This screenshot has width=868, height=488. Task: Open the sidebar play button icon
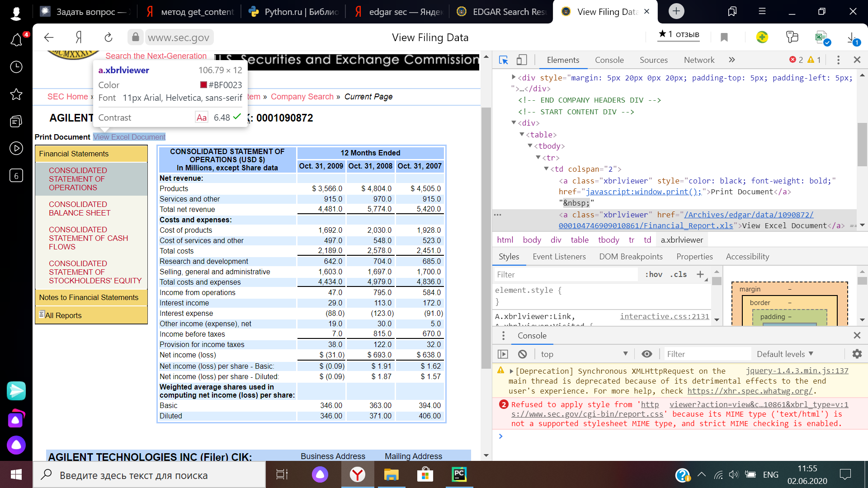click(x=16, y=148)
